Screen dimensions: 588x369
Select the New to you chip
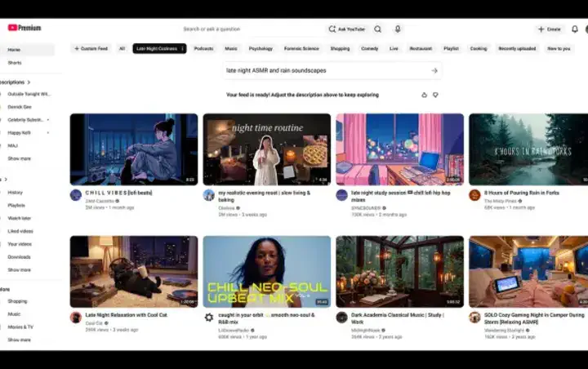coord(559,48)
